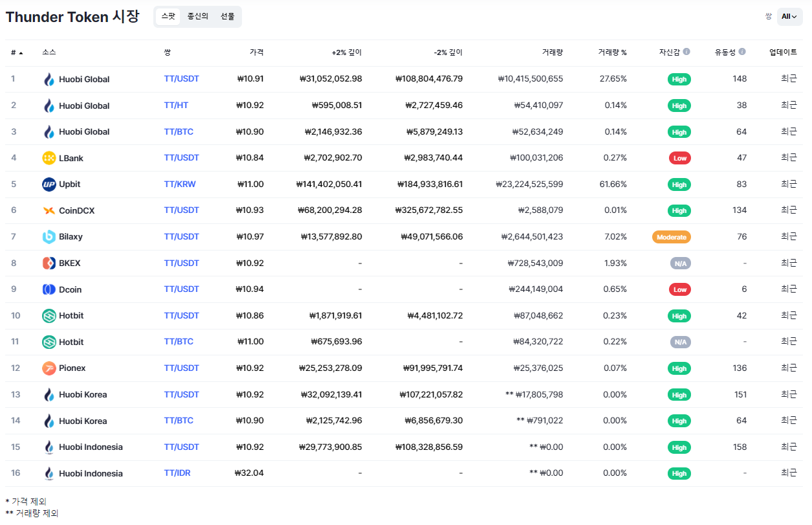Click Bilaxy exchange logo icon
Image resolution: width=812 pixels, height=525 pixels.
49,237
